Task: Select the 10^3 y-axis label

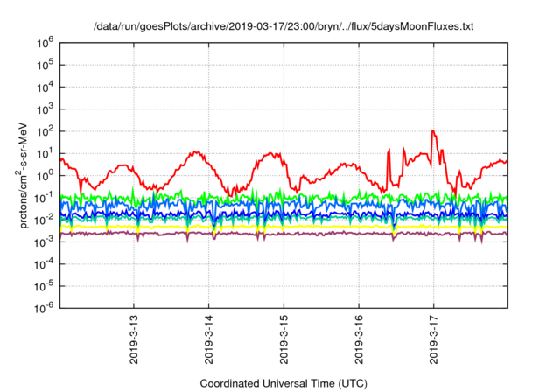Action: (x=45, y=110)
